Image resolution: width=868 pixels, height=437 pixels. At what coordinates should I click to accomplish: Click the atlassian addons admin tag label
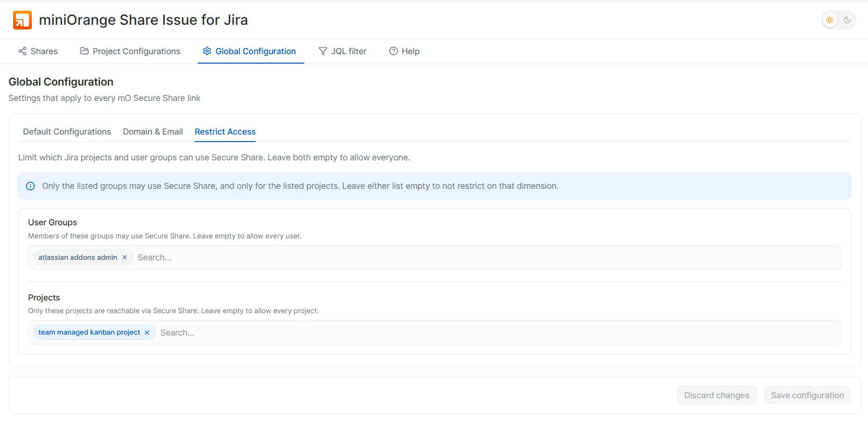(x=78, y=258)
